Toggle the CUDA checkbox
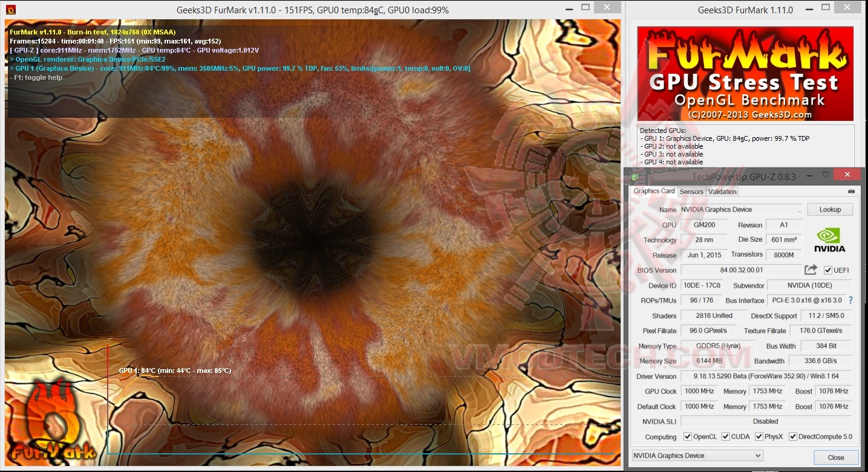This screenshot has height=472, width=868. pos(726,436)
